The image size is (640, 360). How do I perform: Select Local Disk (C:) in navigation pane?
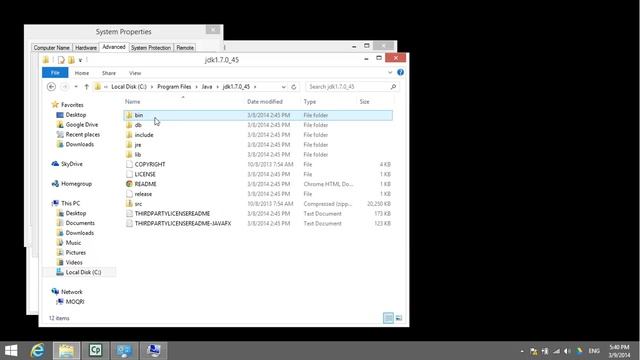79,272
